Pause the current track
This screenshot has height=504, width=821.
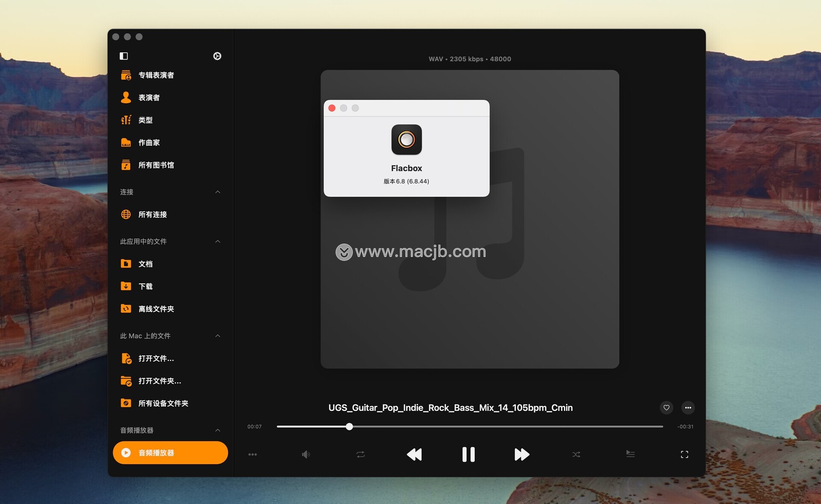coord(468,454)
